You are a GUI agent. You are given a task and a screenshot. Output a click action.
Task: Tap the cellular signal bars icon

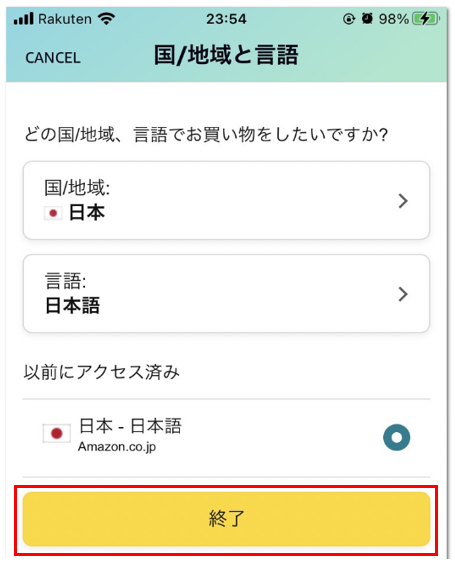tap(23, 18)
